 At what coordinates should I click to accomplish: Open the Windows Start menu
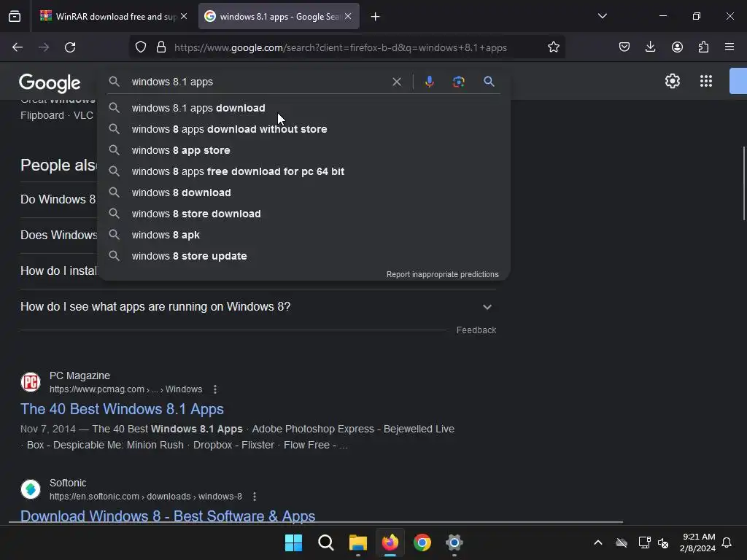(293, 542)
